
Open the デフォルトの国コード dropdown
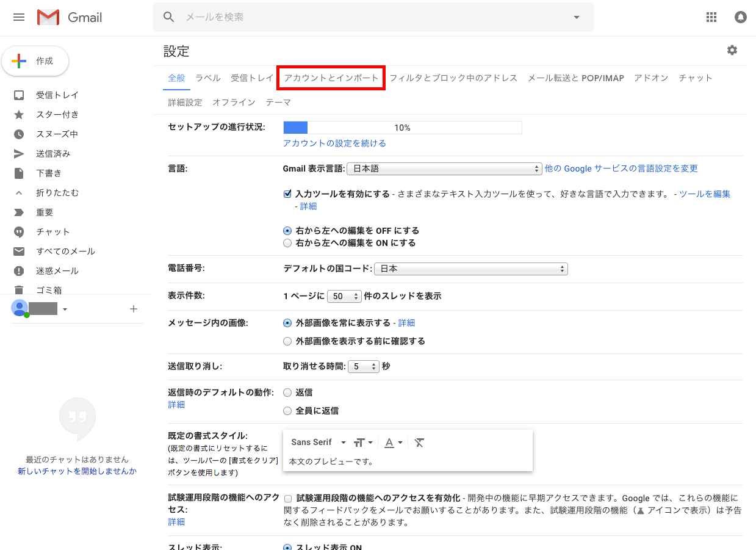tap(470, 269)
